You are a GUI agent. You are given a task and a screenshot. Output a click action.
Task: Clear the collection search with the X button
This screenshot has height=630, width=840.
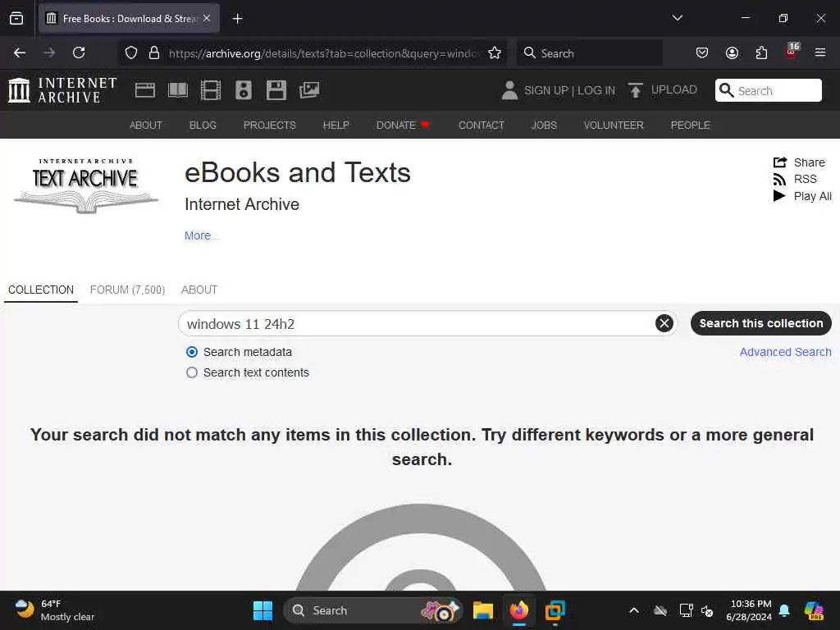[x=664, y=323]
